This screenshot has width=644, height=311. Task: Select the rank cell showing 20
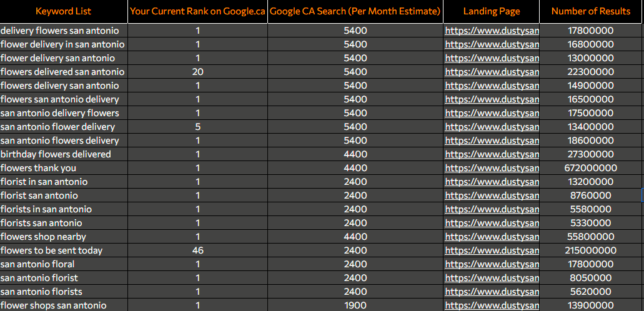pyautogui.click(x=198, y=72)
